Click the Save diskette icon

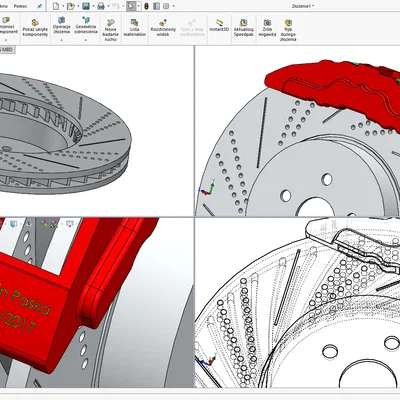tap(86, 6)
